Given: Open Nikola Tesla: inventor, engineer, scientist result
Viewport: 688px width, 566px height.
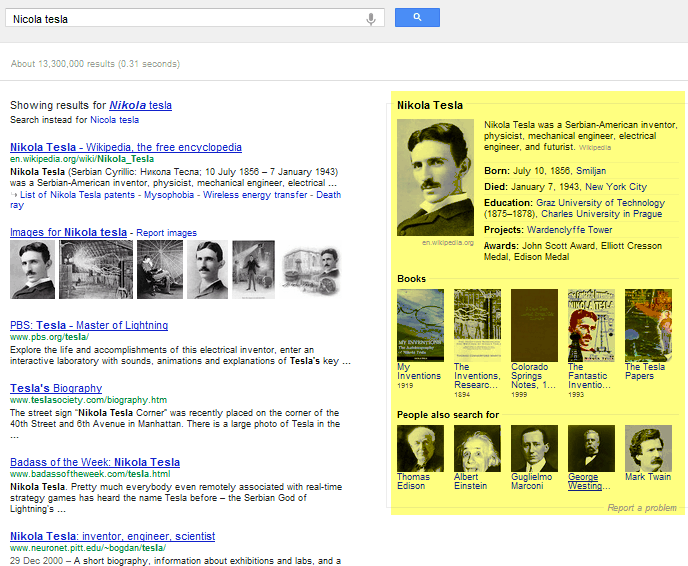Looking at the screenshot, I should [112, 536].
